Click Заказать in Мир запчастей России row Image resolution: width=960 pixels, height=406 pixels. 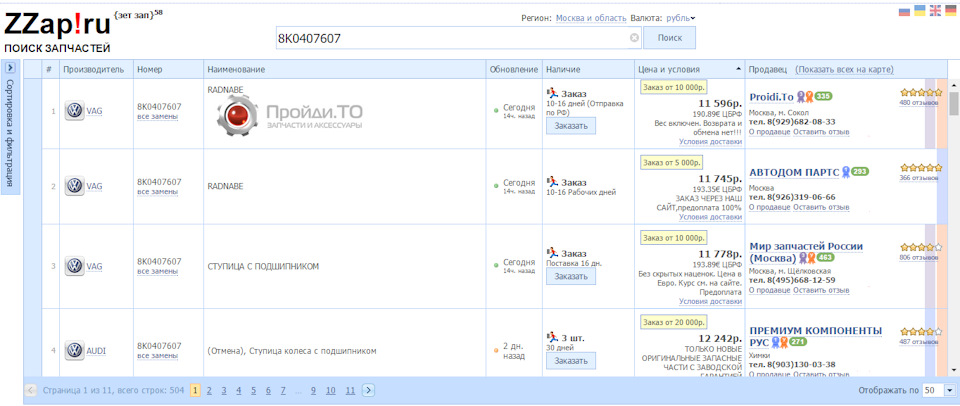pos(571,276)
